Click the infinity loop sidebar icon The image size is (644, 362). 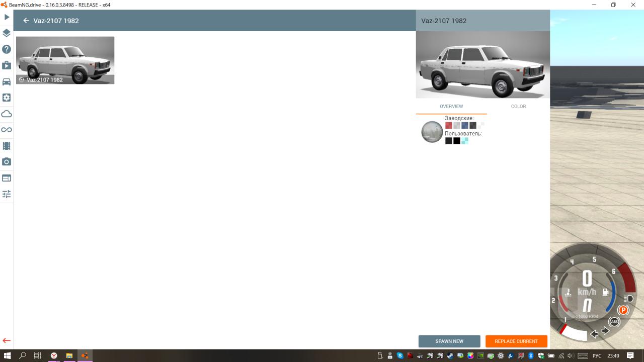[7, 130]
